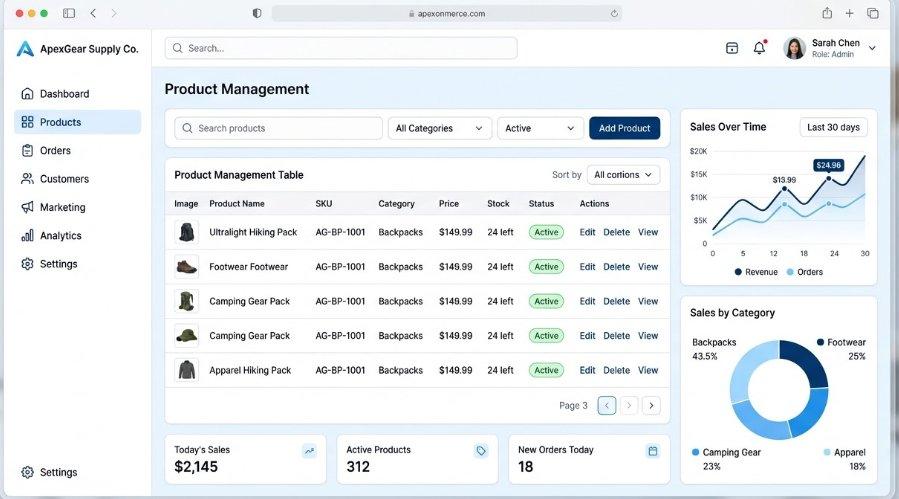
Task: Click Product Name column header
Action: tap(237, 204)
